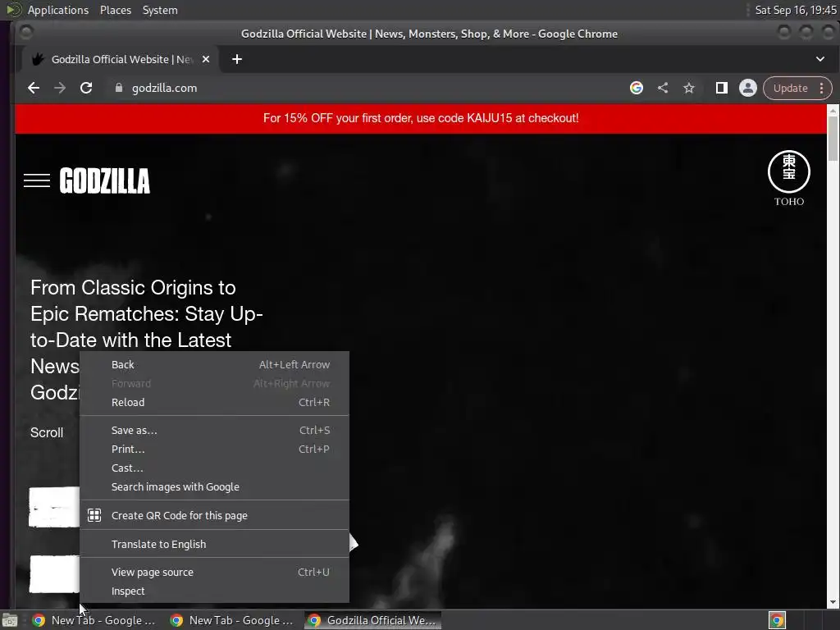Click the Chrome icon in the system tray
Screen dimensions: 840x630
click(777, 620)
